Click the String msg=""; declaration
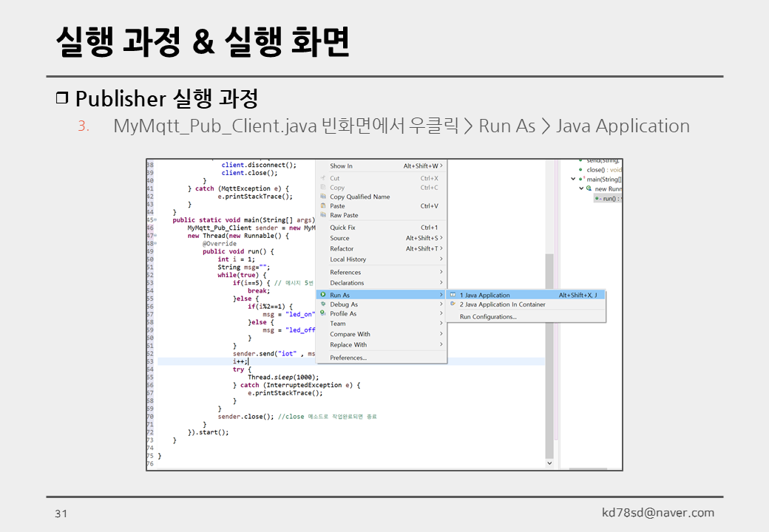 tap(244, 267)
